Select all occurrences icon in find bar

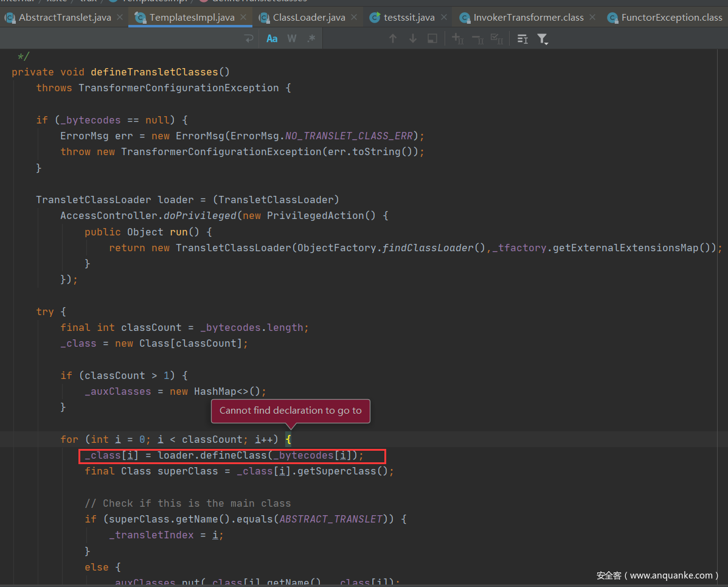pyautogui.click(x=497, y=39)
